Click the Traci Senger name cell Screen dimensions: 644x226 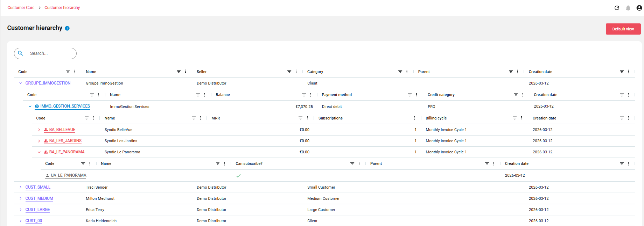[x=97, y=187]
